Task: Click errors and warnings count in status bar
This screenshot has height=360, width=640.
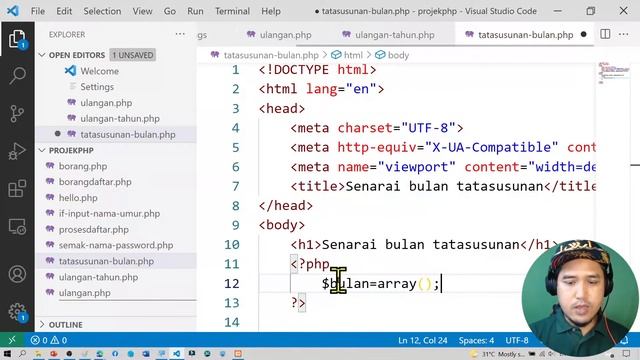Action: [49, 340]
